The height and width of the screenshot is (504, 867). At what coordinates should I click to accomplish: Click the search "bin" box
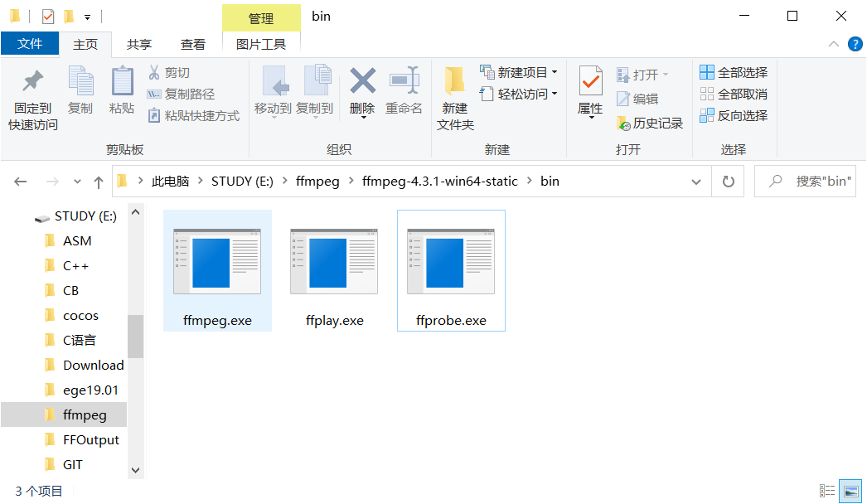point(805,182)
